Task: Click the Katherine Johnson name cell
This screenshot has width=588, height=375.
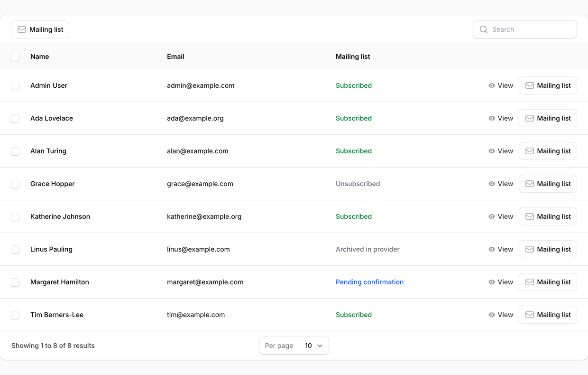Action: click(60, 216)
